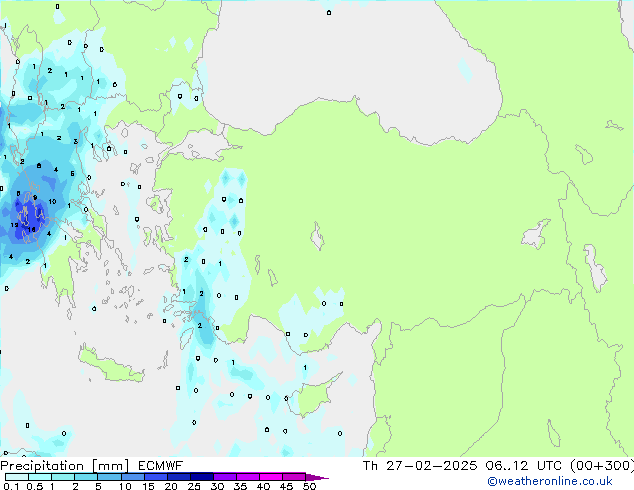Choose the 15–20 mm legend swatch
The height and width of the screenshot is (490, 634).
156,477
